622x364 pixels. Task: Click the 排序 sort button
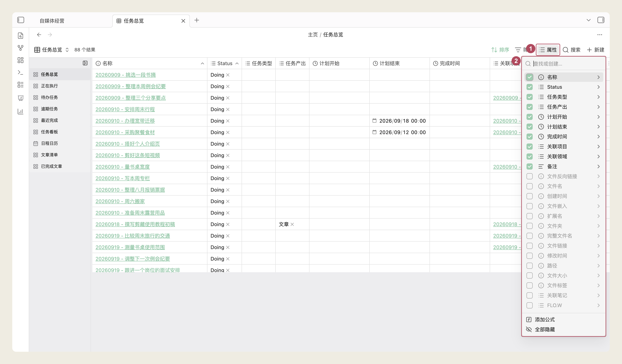tap(500, 50)
